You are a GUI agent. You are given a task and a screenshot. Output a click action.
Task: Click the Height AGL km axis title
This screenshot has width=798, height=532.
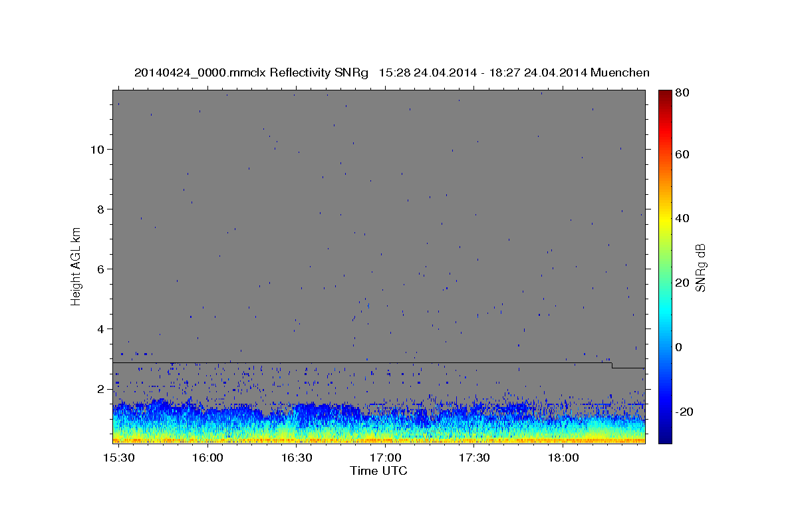coord(76,266)
